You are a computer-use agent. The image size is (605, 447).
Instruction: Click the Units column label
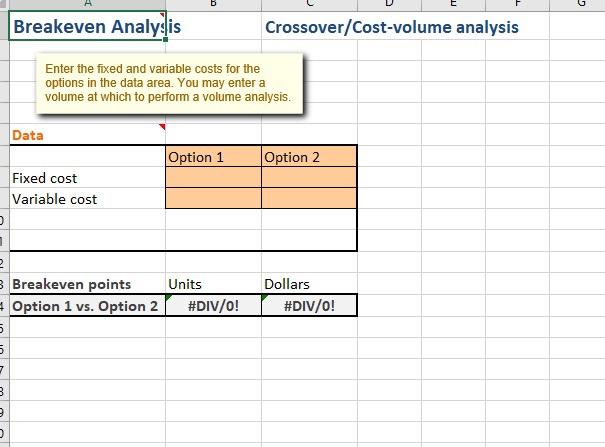point(185,284)
